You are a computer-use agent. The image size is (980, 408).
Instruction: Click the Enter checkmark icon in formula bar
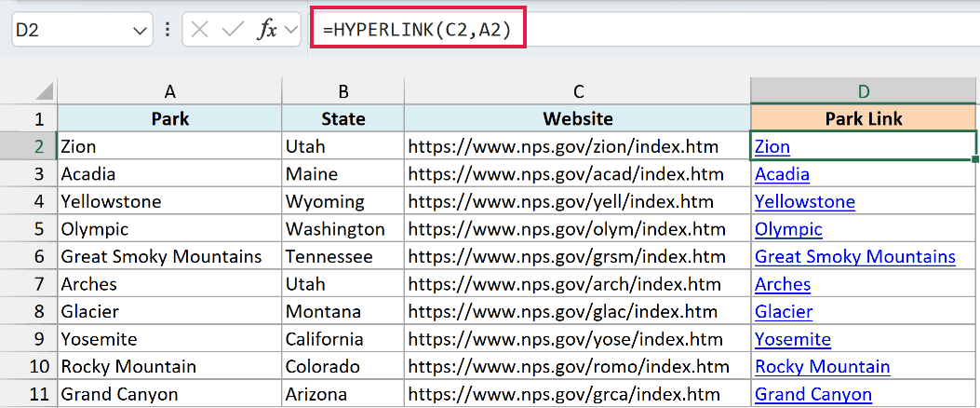(x=233, y=30)
